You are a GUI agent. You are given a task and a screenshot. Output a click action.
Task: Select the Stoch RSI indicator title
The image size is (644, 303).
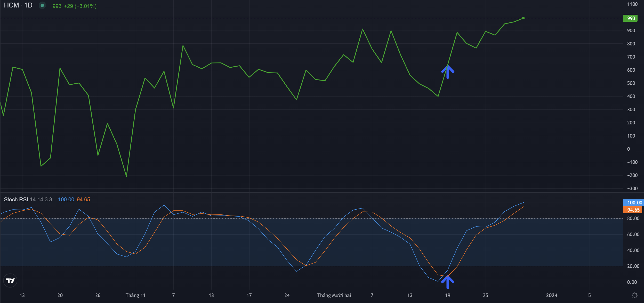16,200
